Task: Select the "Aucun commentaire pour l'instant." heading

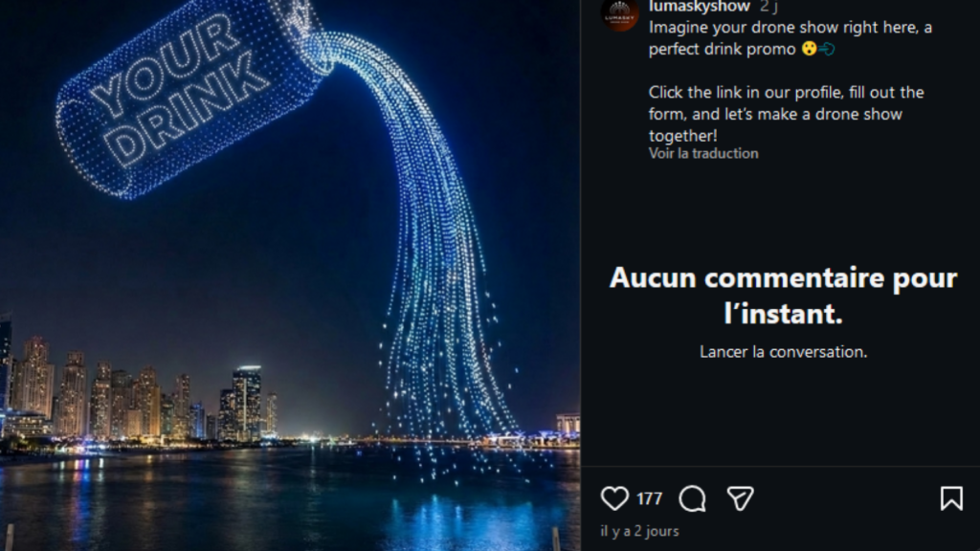Action: click(783, 296)
